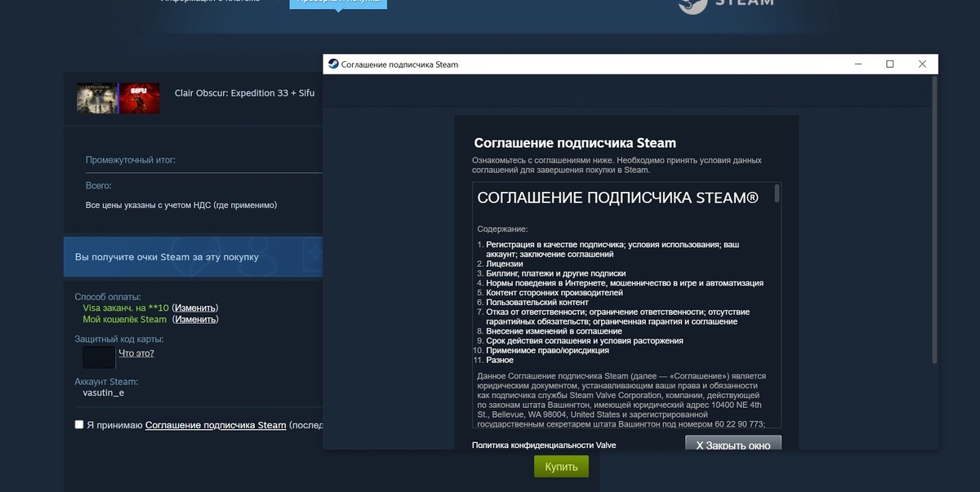Click the 'СОГЛАШЕНИЕ ПОДПИСЧИКА STEAM®' heading

tap(617, 198)
